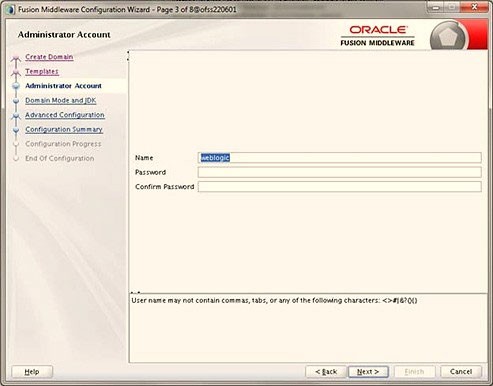The width and height of the screenshot is (493, 386).
Task: Click the Name input field containing weblogic
Action: coord(340,158)
